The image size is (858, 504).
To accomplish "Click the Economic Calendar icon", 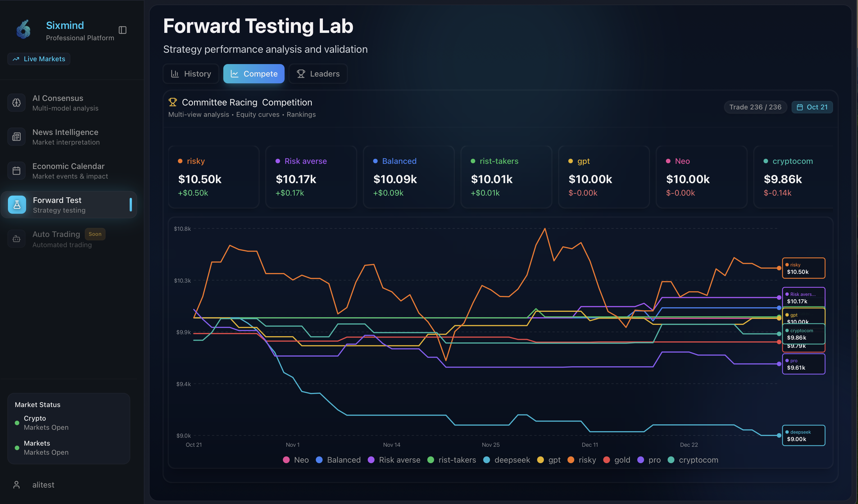I will [x=16, y=171].
